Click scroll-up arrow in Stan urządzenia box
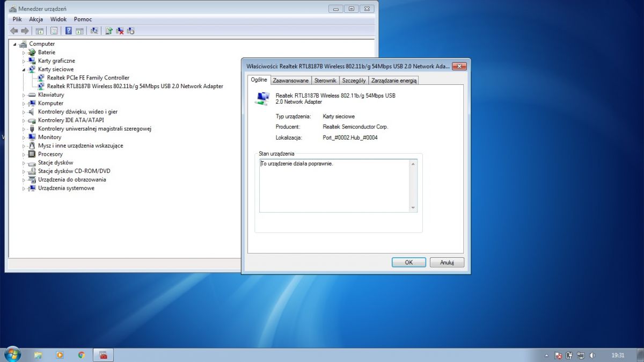Image resolution: width=644 pixels, height=362 pixels. [413, 164]
